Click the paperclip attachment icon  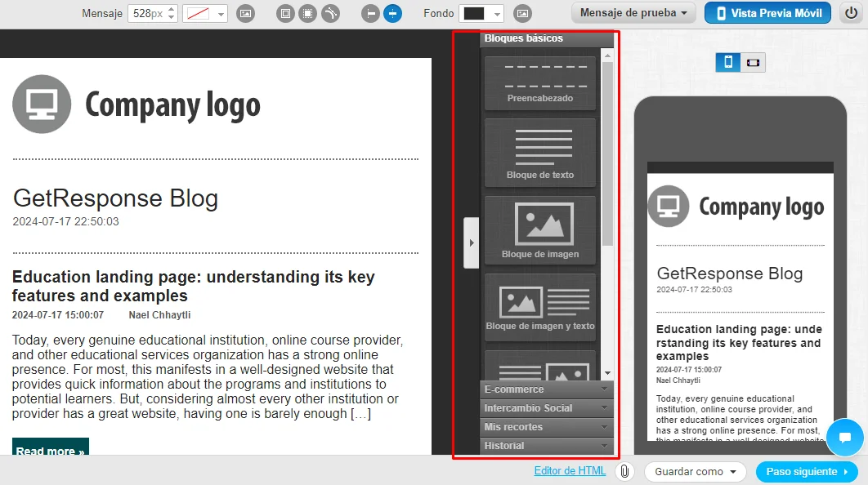pyautogui.click(x=624, y=471)
